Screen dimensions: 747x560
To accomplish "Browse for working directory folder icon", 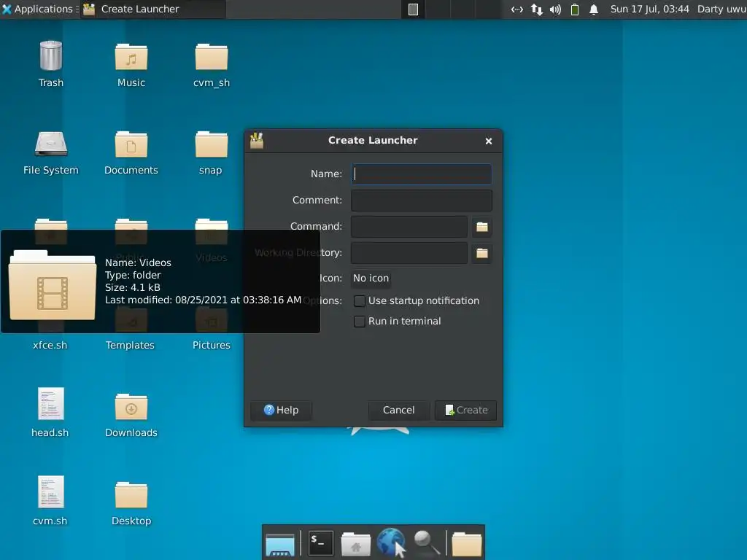I will coord(482,253).
